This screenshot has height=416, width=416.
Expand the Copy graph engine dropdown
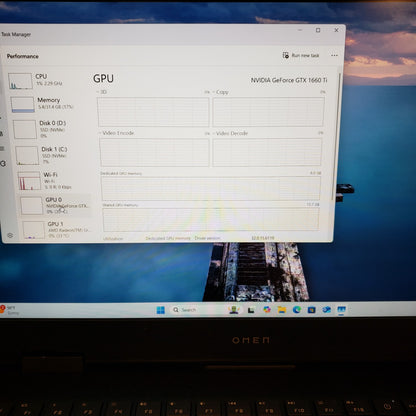tap(221, 92)
